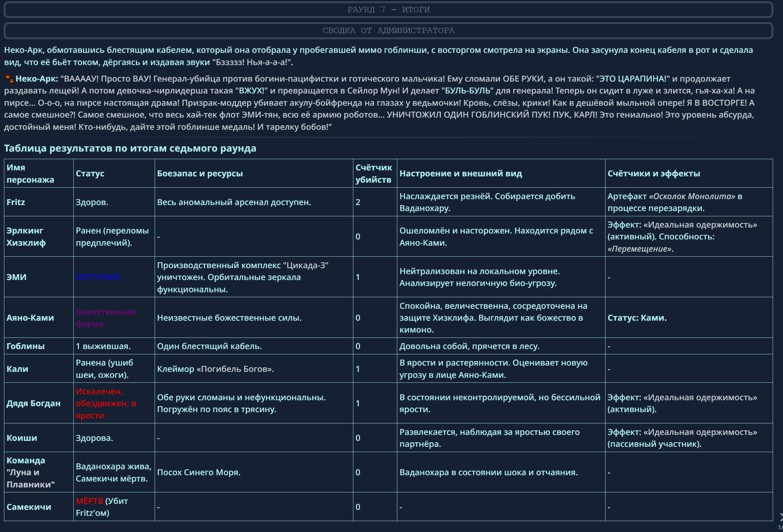Click the paw icon before Неко-Арк
Screen dimensions: 783x532
coord(10,79)
